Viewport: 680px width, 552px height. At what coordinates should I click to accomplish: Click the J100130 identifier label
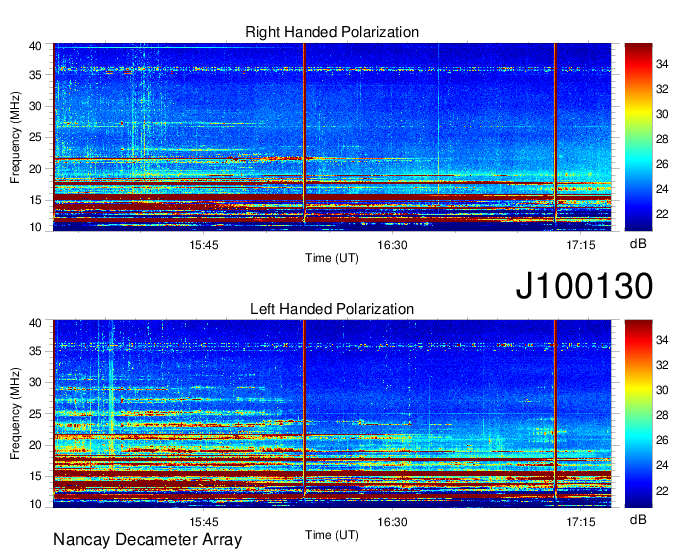(584, 286)
